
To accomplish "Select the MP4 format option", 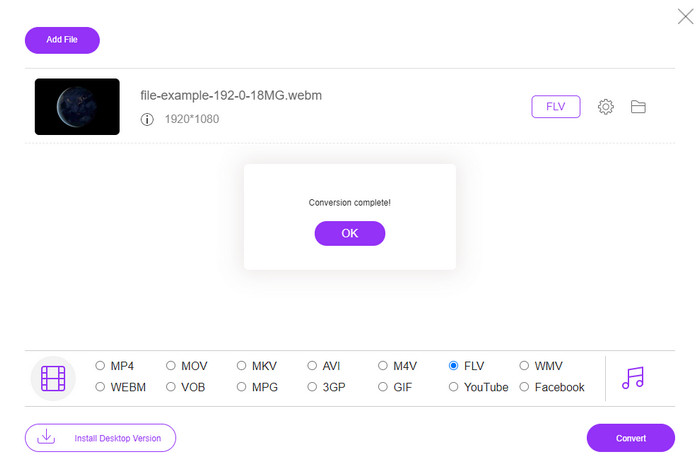I will 100,366.
